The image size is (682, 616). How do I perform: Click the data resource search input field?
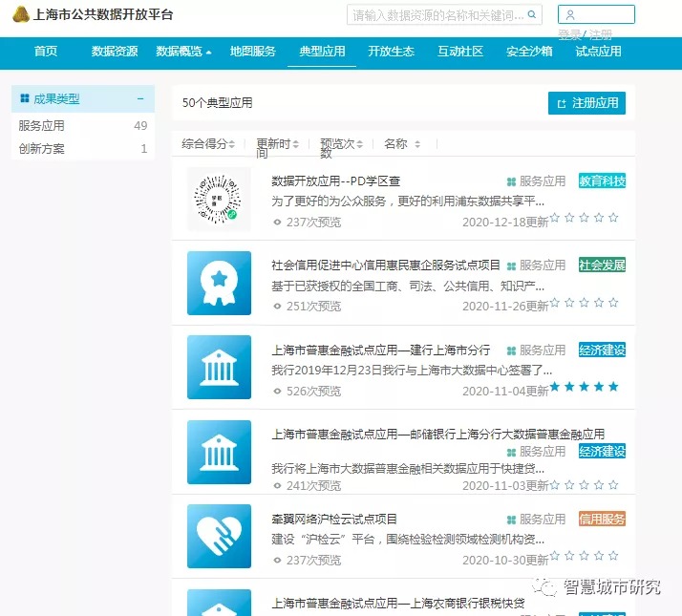click(437, 15)
